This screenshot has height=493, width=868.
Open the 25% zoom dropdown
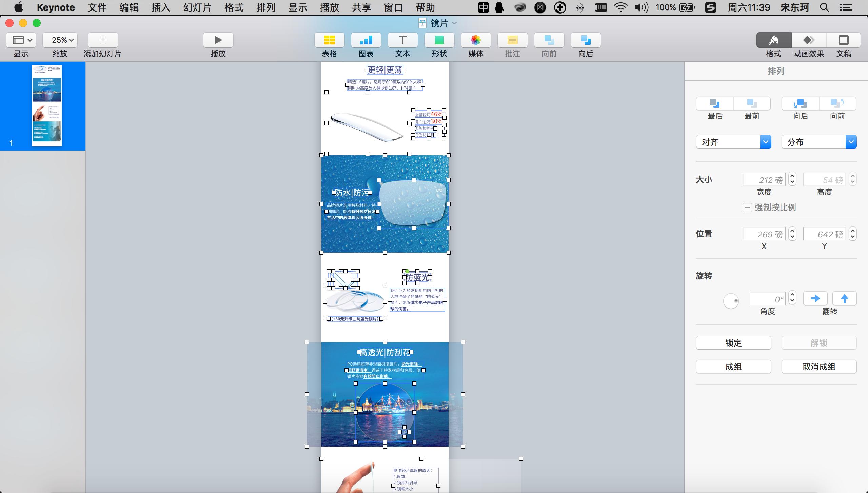coord(60,40)
